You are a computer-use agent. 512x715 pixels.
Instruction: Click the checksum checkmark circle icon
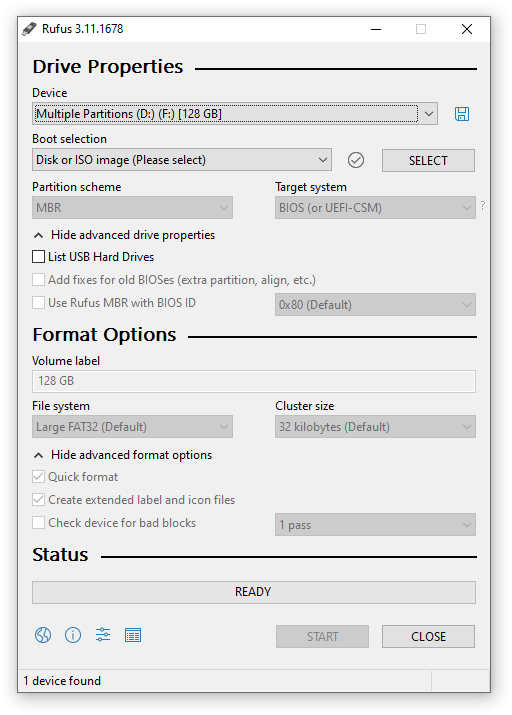point(356,160)
